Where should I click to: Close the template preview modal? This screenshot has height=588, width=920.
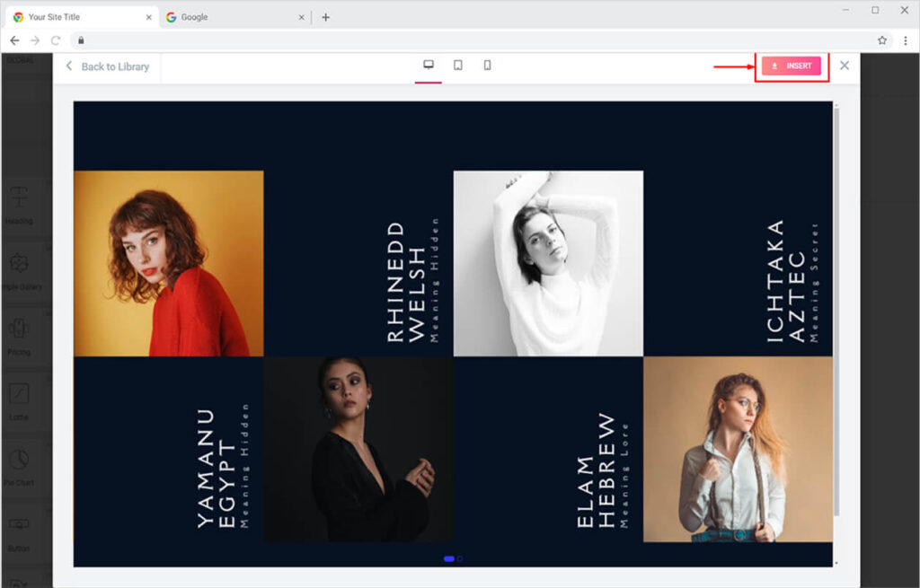844,66
